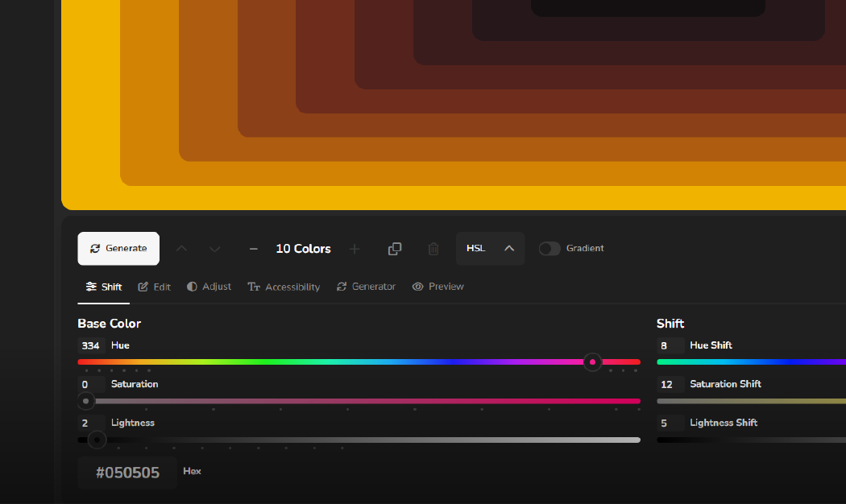Screen dimensions: 846x504
Task: Click the Generate button
Action: (118, 249)
